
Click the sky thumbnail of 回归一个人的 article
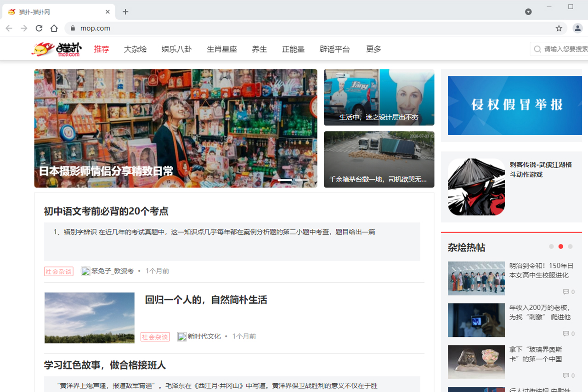click(x=90, y=318)
